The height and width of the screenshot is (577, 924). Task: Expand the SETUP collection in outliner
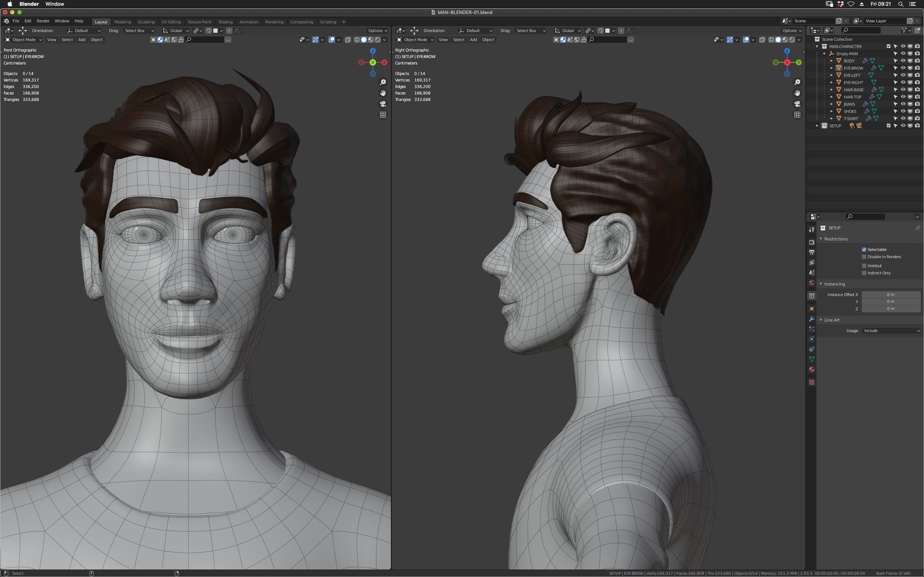click(817, 125)
